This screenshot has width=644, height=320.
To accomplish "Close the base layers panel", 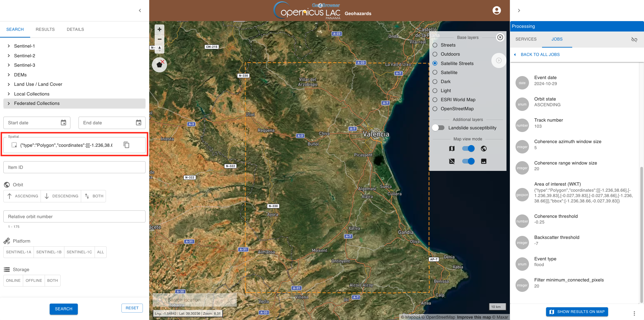I will point(500,37).
